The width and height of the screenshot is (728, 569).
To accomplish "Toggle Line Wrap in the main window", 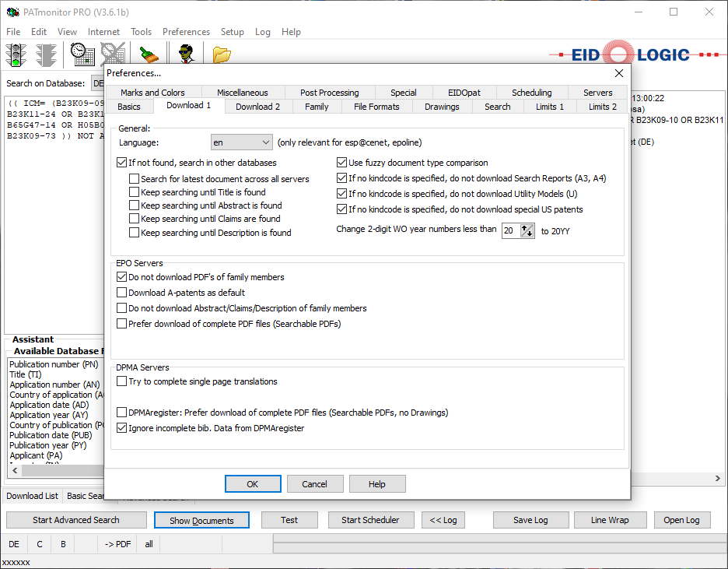I will [x=610, y=520].
